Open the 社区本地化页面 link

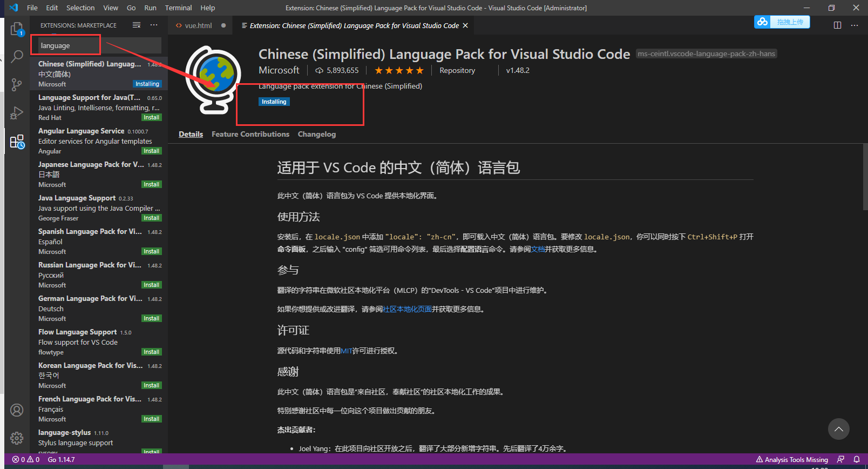(407, 309)
